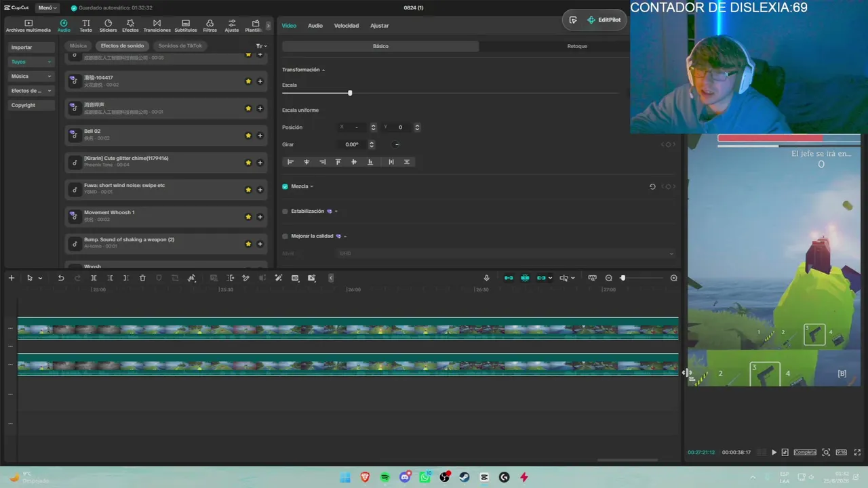Expand the Tuyos sidebar category
868x488 pixels.
31,62
